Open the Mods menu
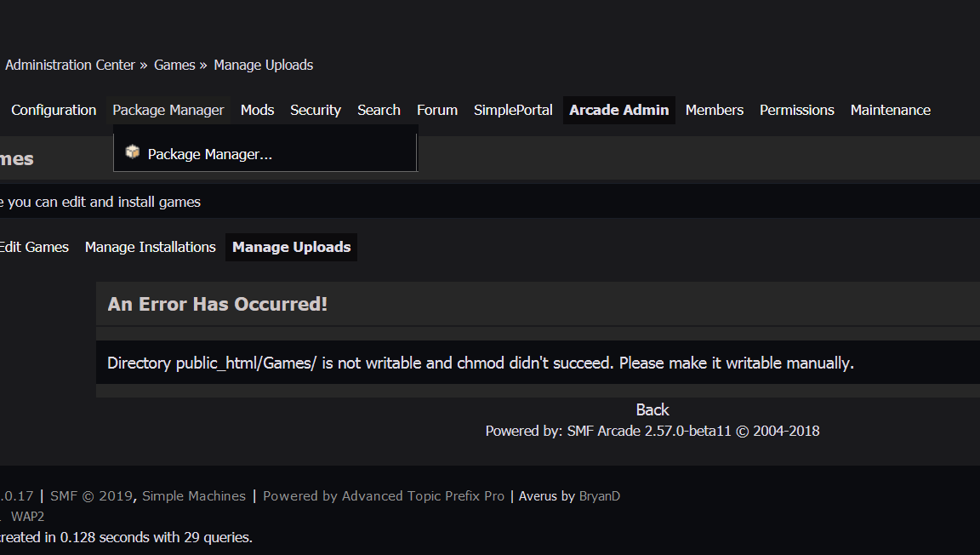980x555 pixels. pyautogui.click(x=258, y=110)
